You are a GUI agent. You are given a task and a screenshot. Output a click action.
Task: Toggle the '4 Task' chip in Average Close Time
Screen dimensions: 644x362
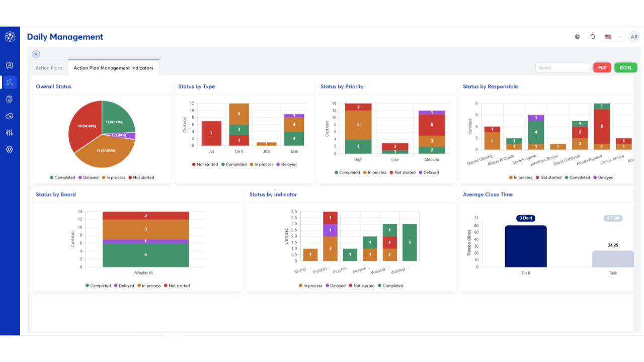pyautogui.click(x=613, y=218)
